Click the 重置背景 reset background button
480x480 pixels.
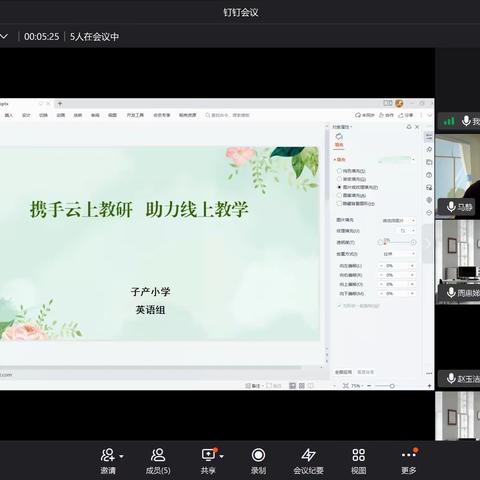pyautogui.click(x=366, y=372)
